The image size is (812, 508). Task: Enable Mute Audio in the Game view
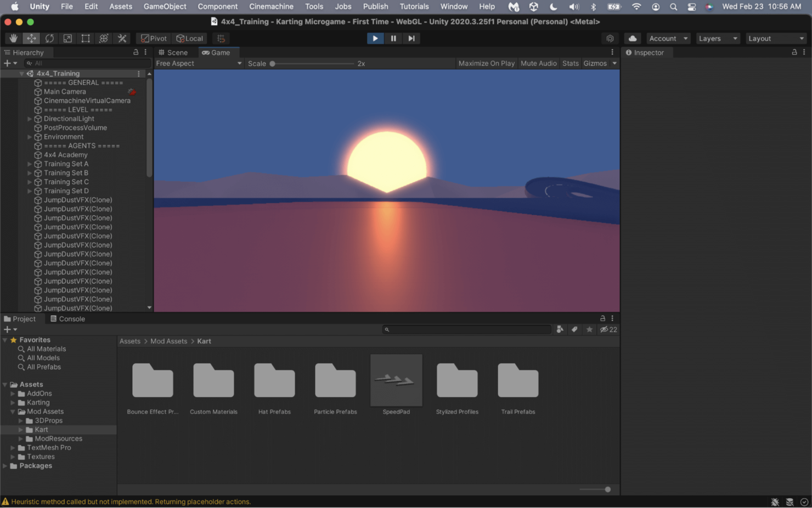[x=538, y=63]
